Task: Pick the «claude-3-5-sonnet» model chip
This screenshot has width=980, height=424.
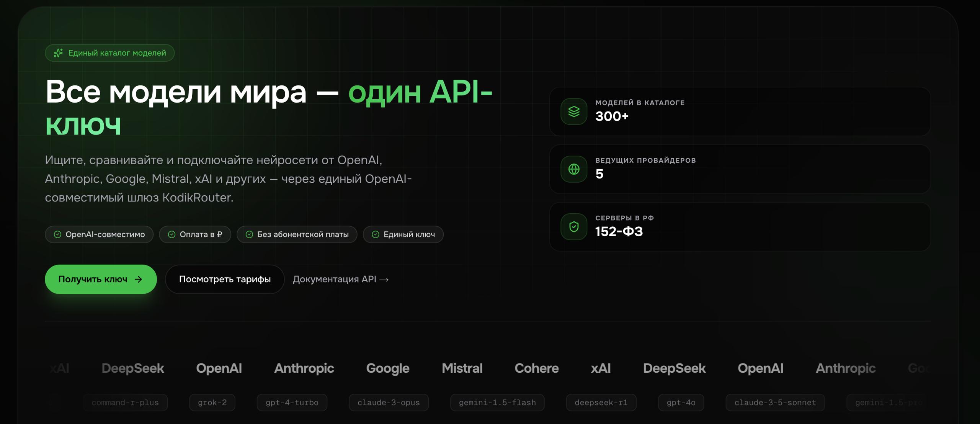Action: [775, 403]
